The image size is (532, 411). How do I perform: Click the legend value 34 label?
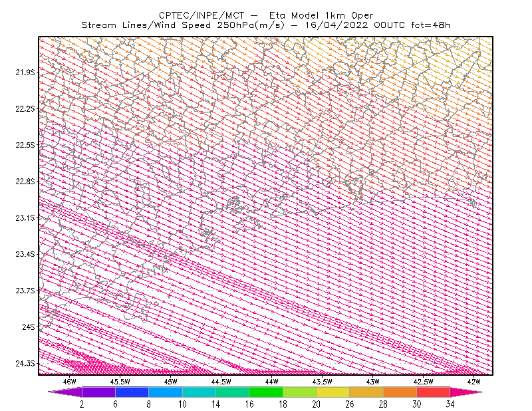[x=450, y=404]
